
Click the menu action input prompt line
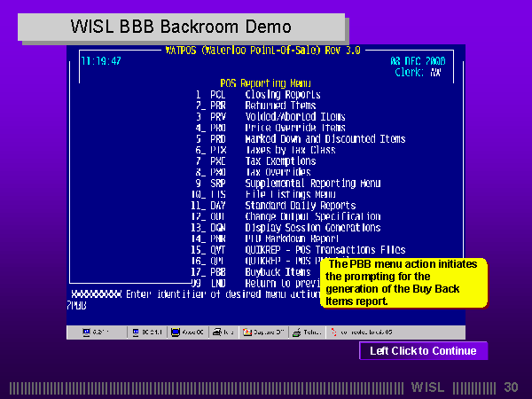(x=195, y=294)
